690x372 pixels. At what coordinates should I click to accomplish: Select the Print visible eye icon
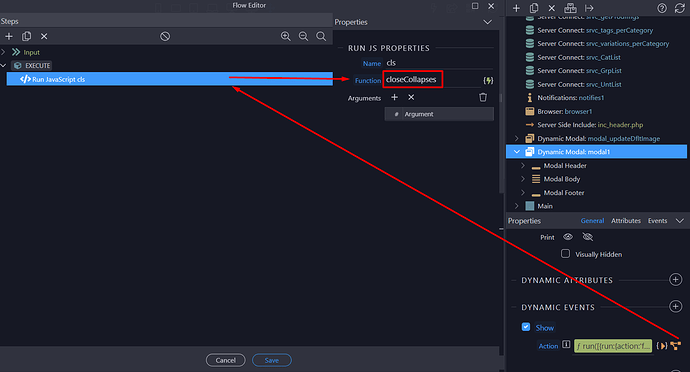pyautogui.click(x=568, y=237)
